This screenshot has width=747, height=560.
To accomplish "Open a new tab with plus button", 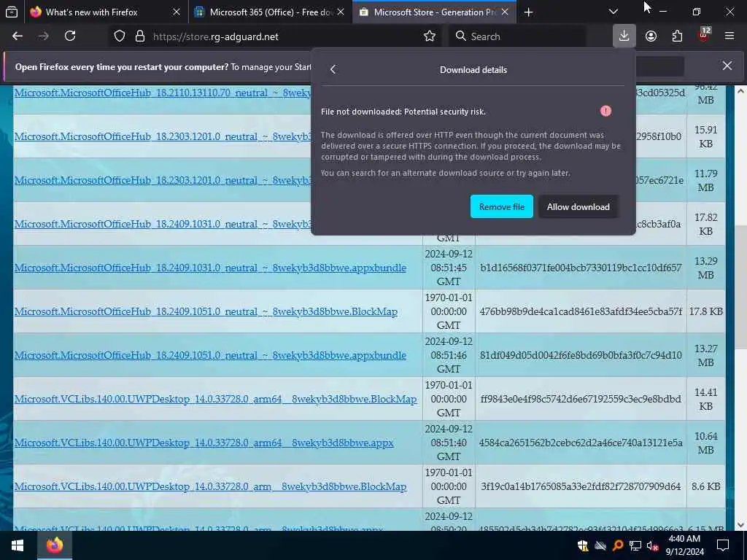I will [528, 12].
